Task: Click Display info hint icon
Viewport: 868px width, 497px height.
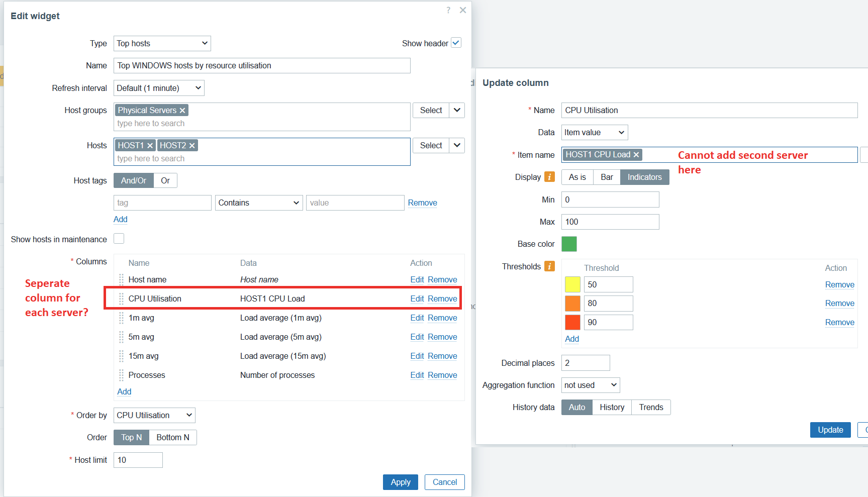Action: [550, 177]
